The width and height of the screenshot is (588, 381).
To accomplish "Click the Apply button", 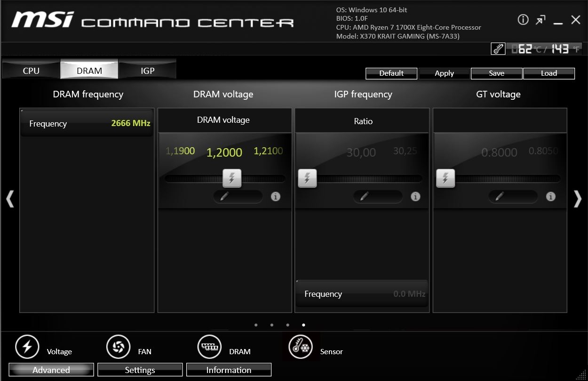I will [444, 73].
